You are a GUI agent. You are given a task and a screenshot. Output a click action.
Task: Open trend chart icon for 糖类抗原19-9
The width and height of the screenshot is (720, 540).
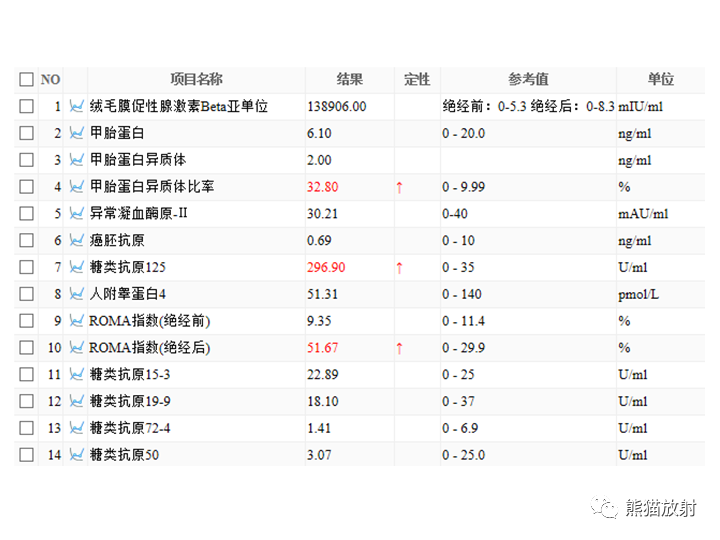point(76,401)
